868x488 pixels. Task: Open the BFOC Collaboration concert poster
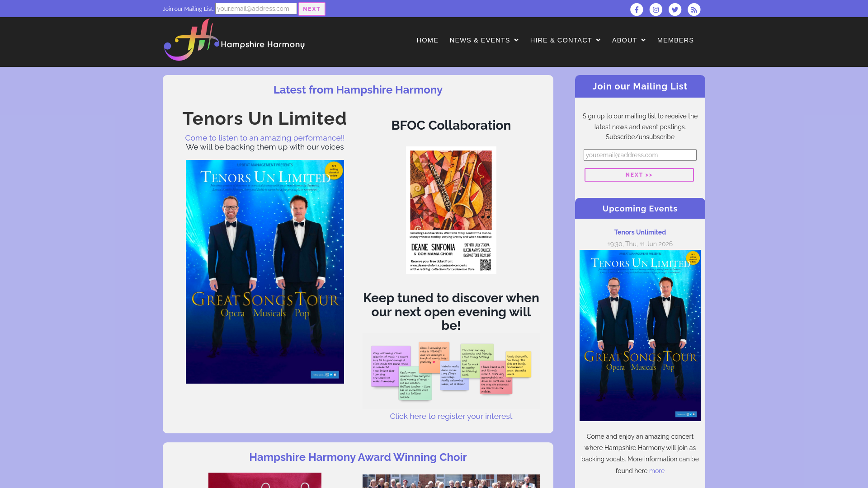click(x=451, y=210)
